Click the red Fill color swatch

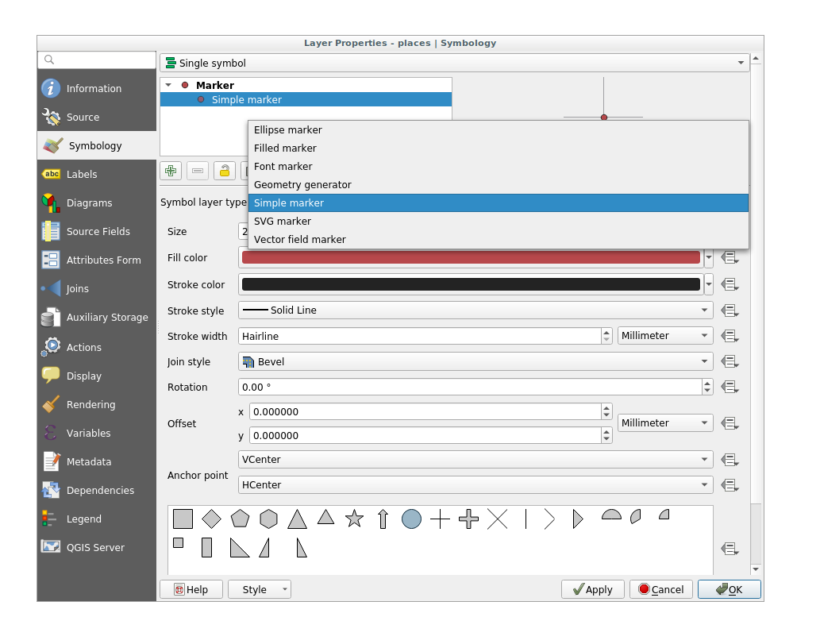point(470,258)
